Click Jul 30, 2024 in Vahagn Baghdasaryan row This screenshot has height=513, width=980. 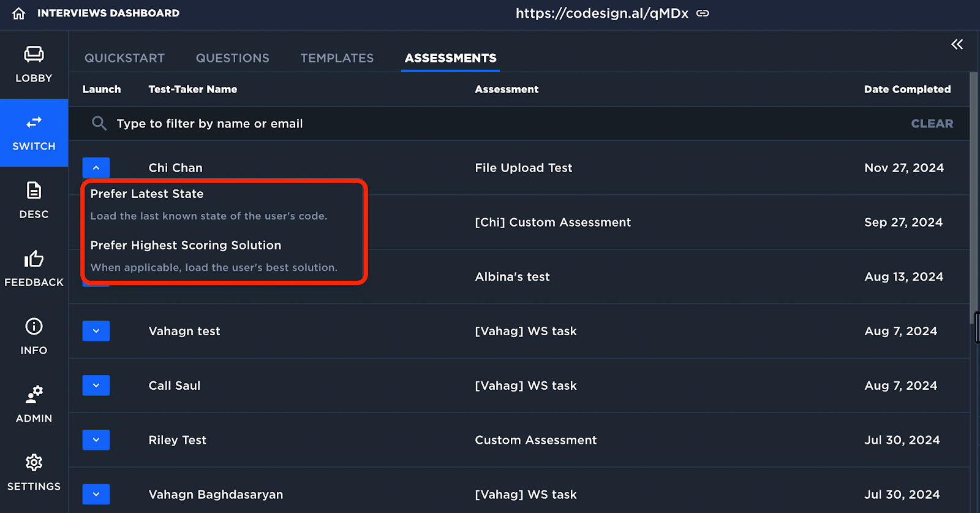pos(902,495)
